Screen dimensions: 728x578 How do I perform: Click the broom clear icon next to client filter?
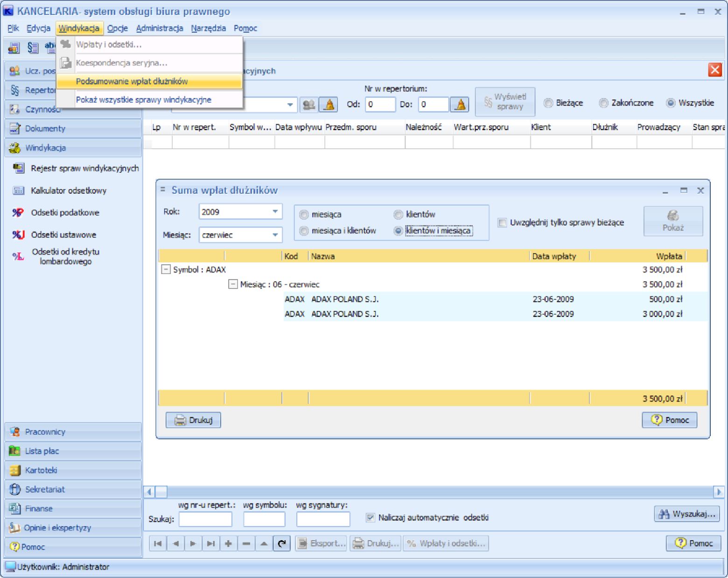(x=329, y=105)
